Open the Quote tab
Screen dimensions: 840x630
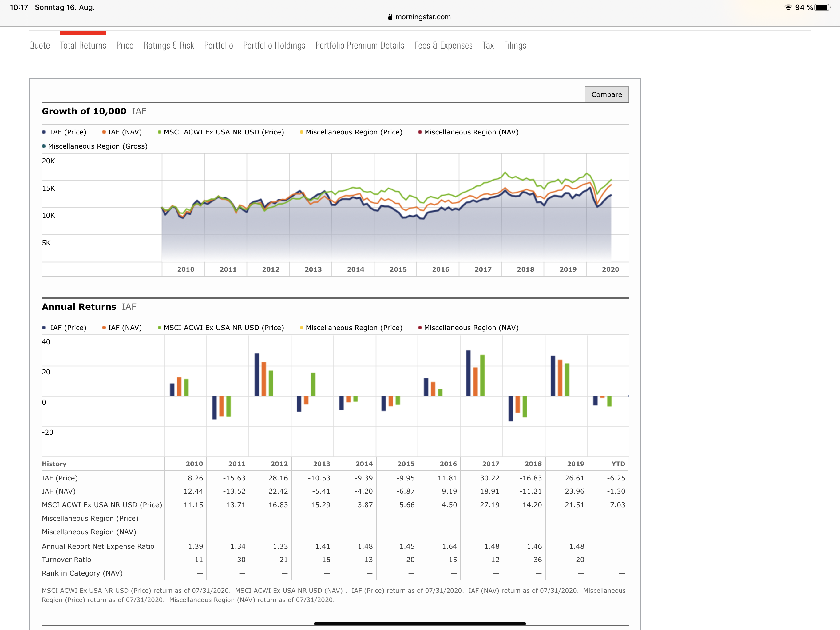(x=39, y=46)
